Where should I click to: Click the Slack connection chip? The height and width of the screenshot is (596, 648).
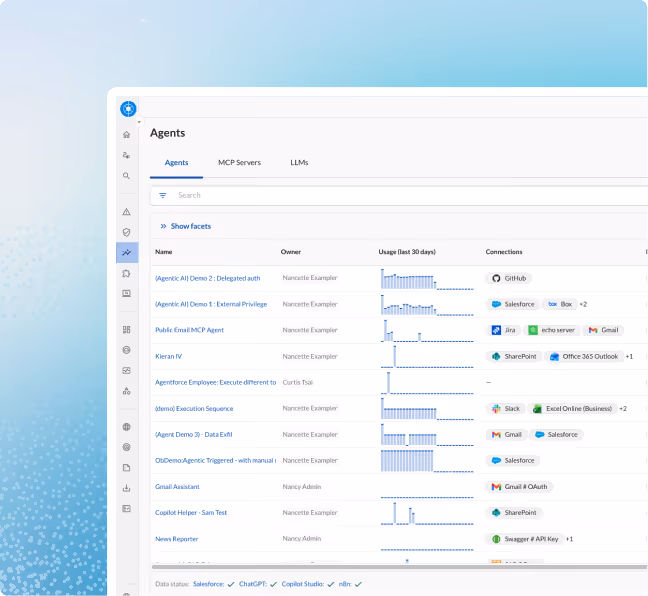[506, 408]
